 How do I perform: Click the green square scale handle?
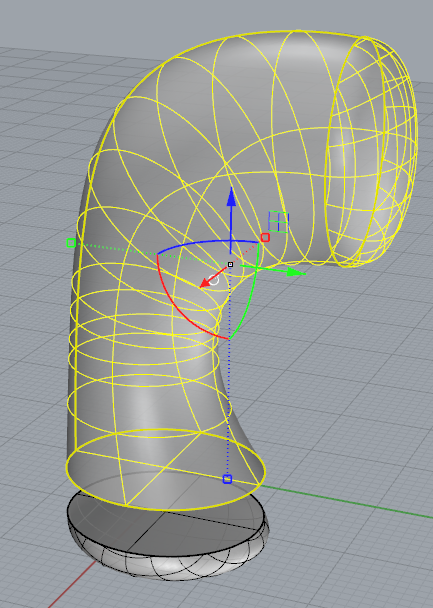click(71, 243)
